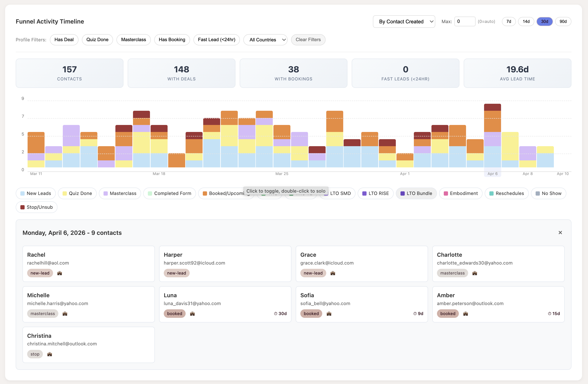Image resolution: width=588 pixels, height=384 pixels.
Task: Click the stopwatch icon next to Luna's 30d
Action: click(276, 313)
